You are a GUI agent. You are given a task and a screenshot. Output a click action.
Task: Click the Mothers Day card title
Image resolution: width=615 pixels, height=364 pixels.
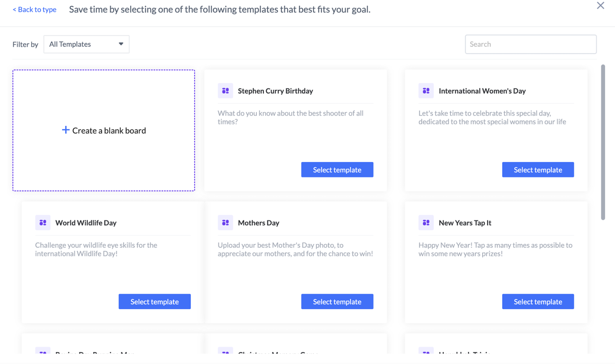(x=258, y=223)
